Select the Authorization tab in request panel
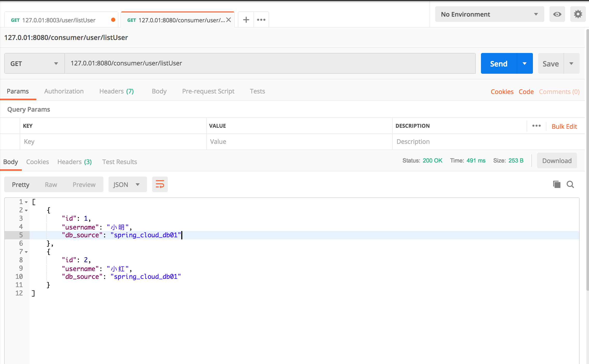The height and width of the screenshot is (364, 589). point(64,91)
